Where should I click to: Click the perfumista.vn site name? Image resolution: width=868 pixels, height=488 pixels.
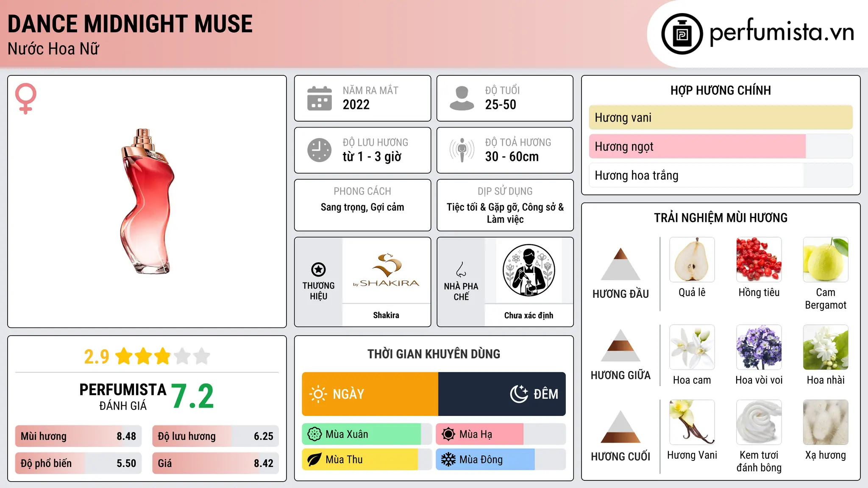[x=782, y=32]
